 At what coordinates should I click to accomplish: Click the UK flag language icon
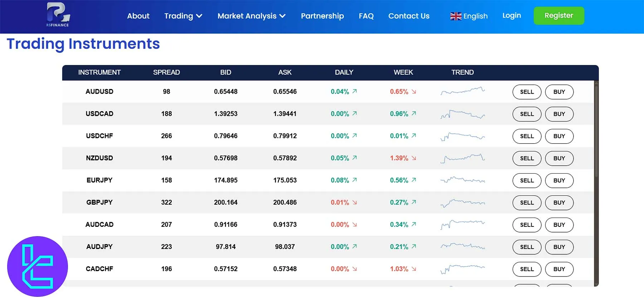pos(455,16)
